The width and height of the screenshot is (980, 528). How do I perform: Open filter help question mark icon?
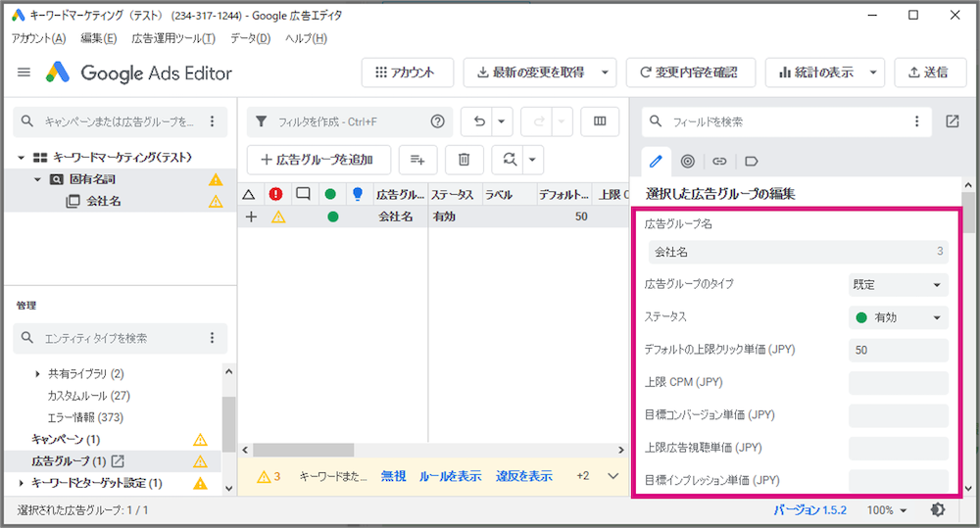pos(437,121)
